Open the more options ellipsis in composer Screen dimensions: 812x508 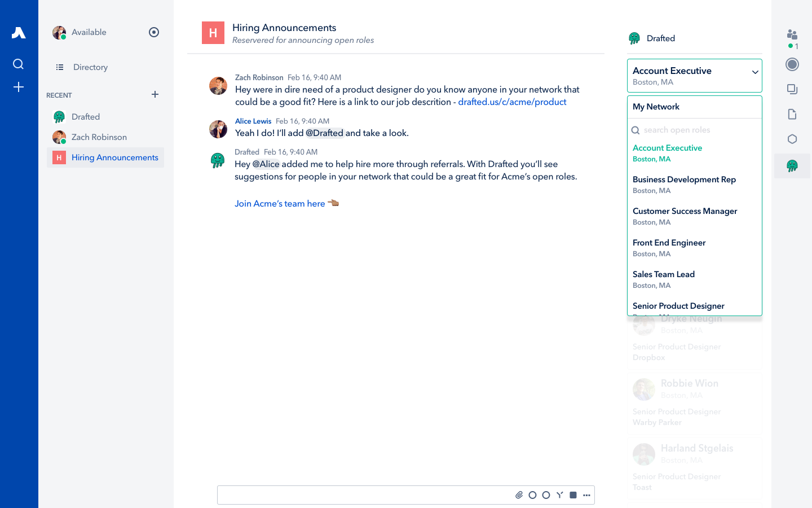point(587,495)
